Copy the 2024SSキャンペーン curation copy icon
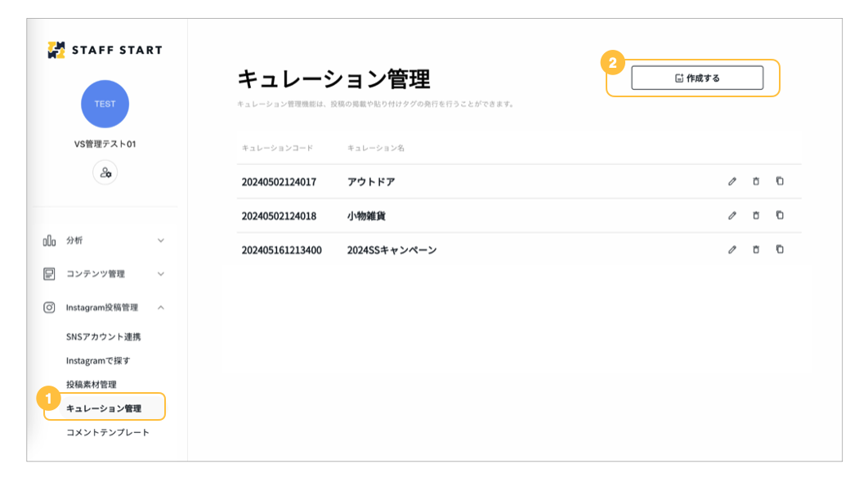Viewport: 868px width, 482px height. (x=780, y=249)
